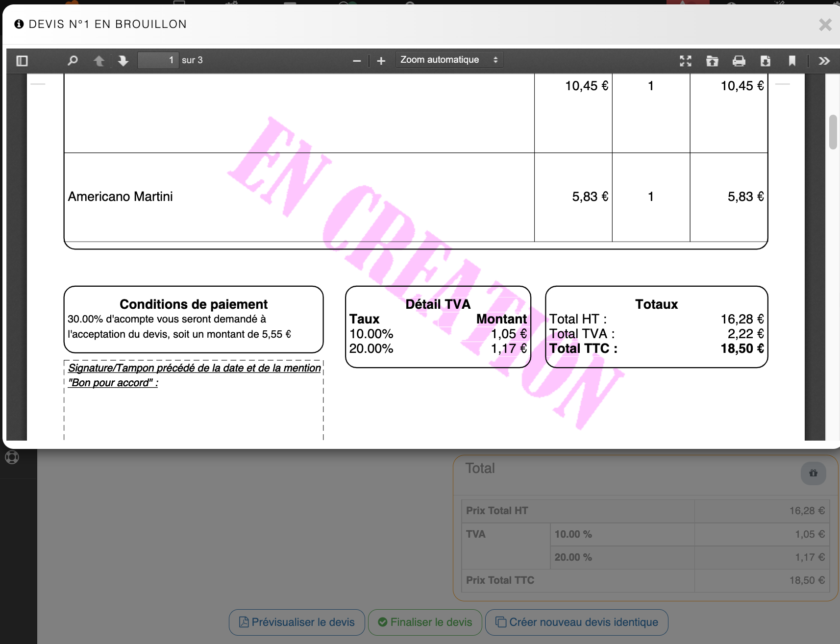Screen dimensions: 840x644
Task: Open the find in document search
Action: click(x=73, y=61)
